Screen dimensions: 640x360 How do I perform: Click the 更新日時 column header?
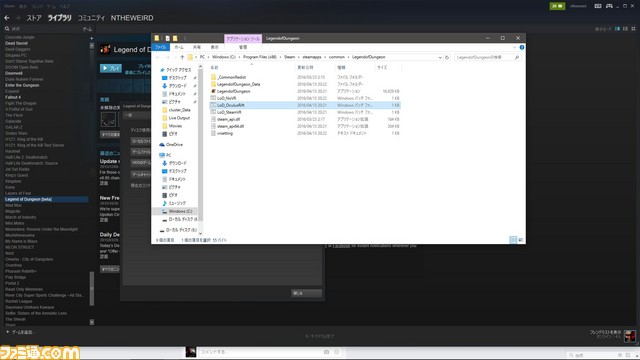305,68
